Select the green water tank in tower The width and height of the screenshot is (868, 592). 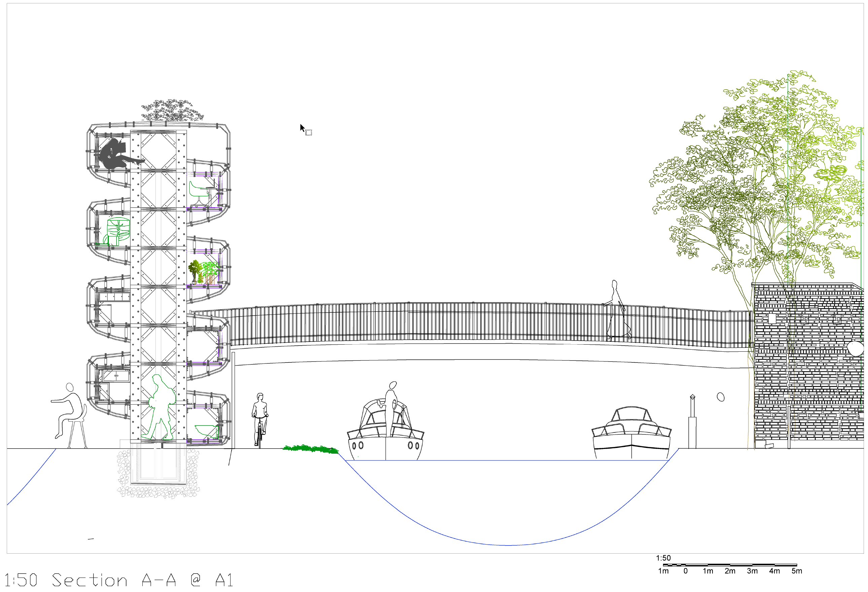[118, 231]
